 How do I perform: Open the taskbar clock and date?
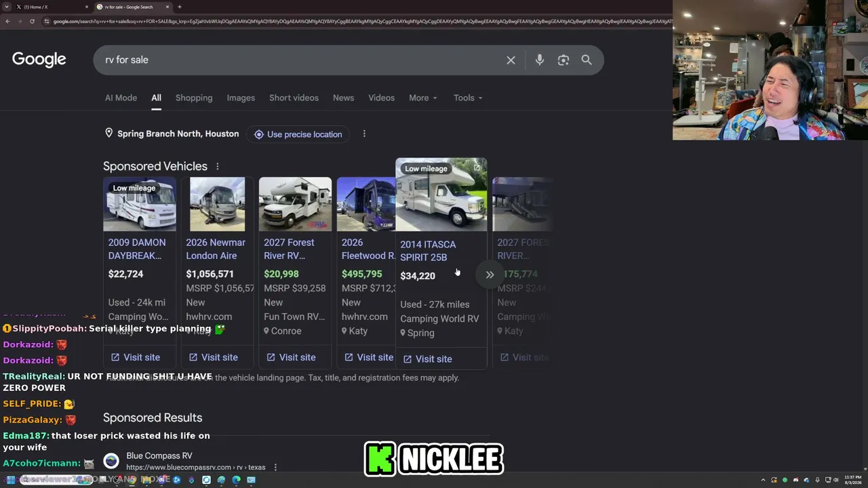tap(852, 480)
